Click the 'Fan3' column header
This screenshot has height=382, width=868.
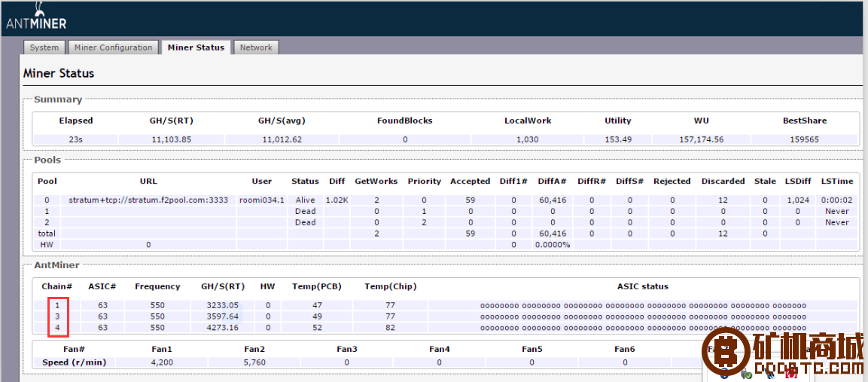coord(347,350)
